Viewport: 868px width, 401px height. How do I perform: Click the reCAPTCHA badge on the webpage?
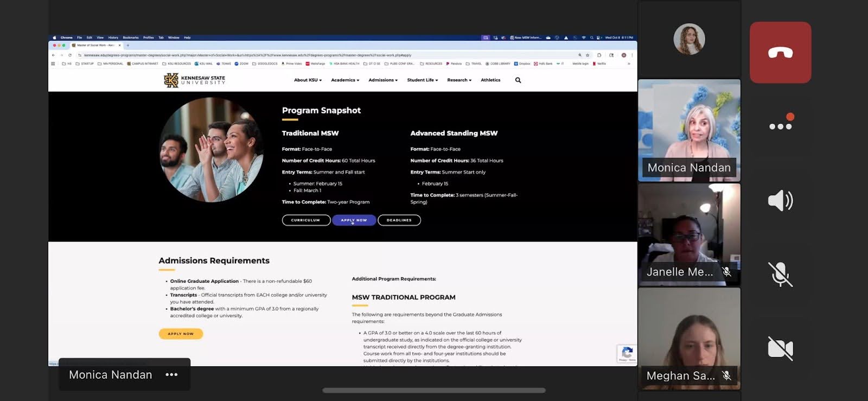coord(627,353)
